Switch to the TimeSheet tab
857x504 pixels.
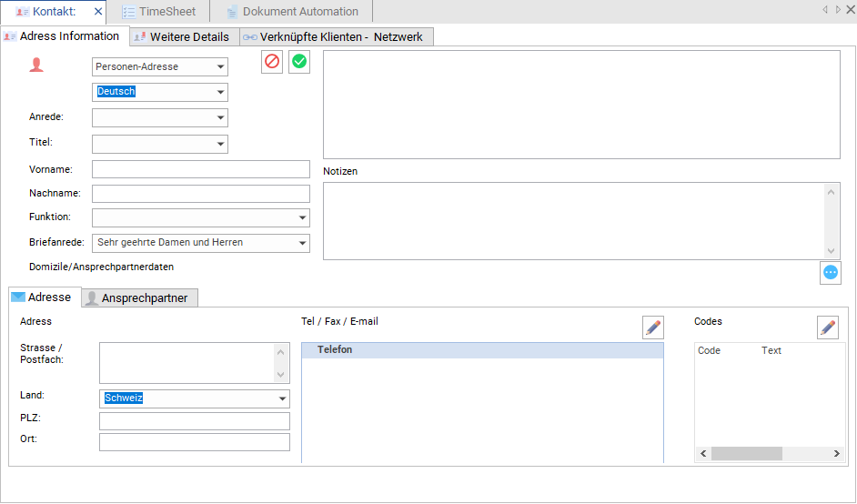click(x=158, y=12)
